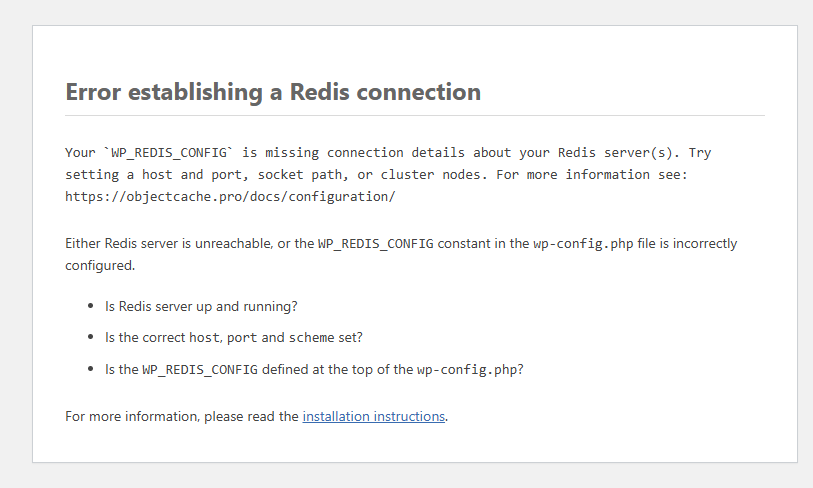This screenshot has width=813, height=488.
Task: Click the "For more information, please read the" text
Action: click(x=182, y=416)
